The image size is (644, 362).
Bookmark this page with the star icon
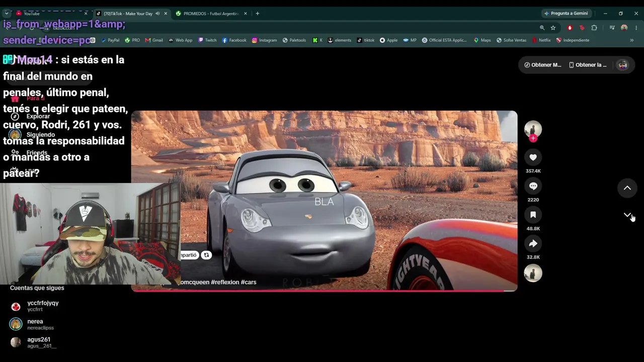[x=553, y=28]
